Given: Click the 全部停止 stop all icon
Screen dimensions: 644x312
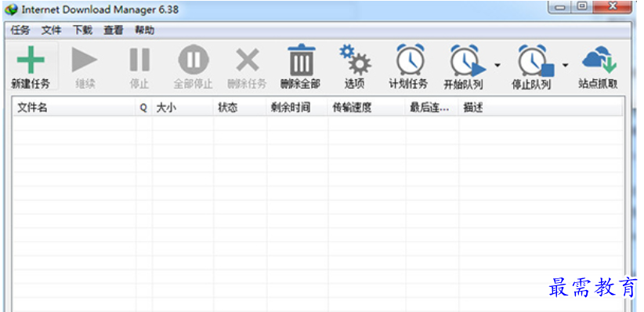Looking at the screenshot, I should 193,60.
